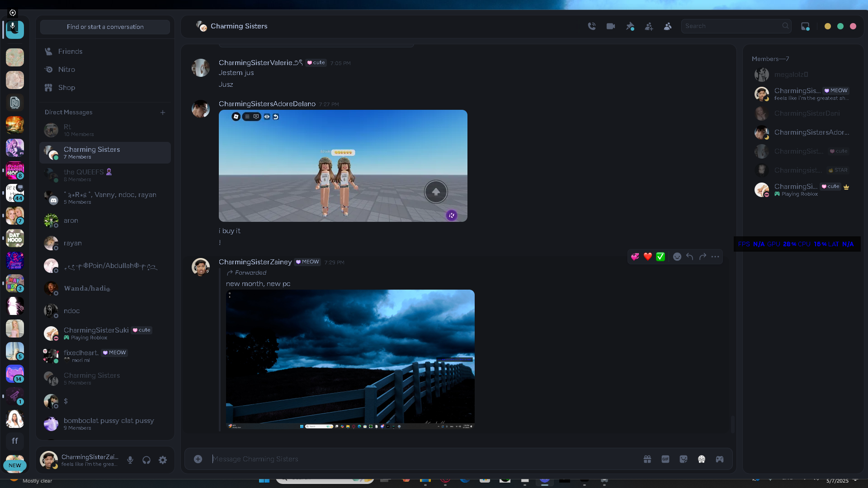Add friends to the group DM
Screen dimensions: 868x488
(649, 26)
